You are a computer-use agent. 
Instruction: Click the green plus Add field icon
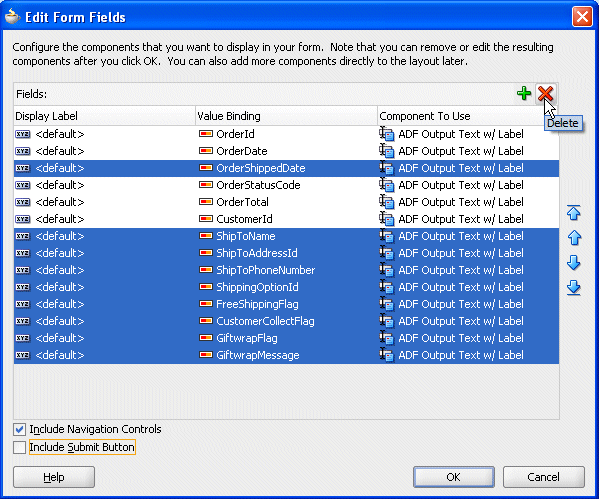coord(524,93)
